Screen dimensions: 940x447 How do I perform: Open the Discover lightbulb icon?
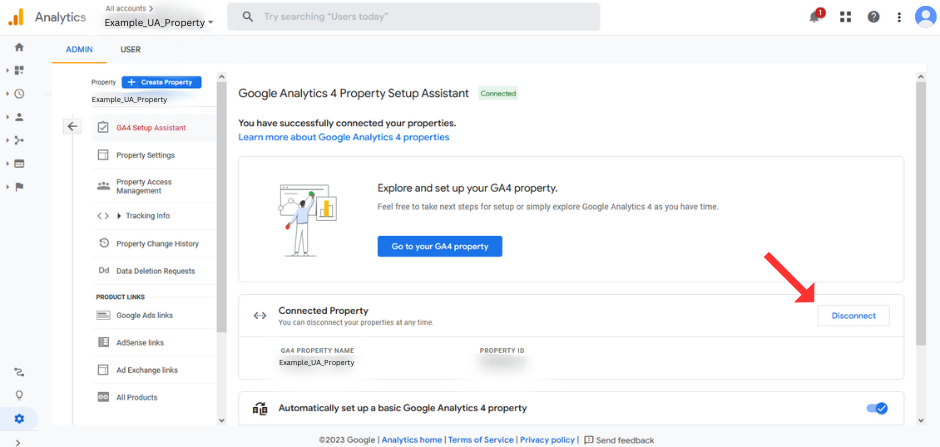point(19,395)
